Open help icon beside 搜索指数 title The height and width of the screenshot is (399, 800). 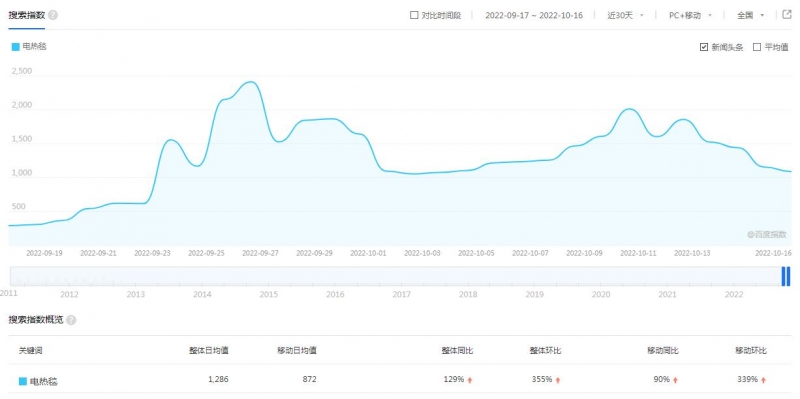53,15
